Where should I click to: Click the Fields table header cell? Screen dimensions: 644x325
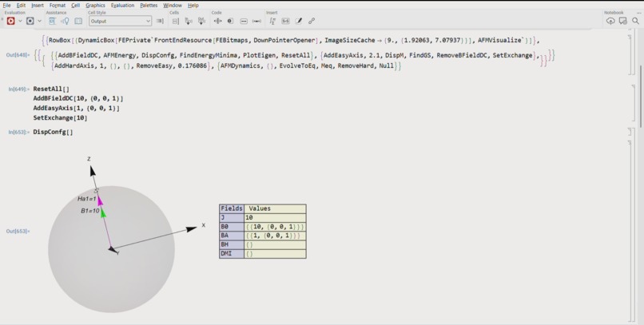pos(232,208)
